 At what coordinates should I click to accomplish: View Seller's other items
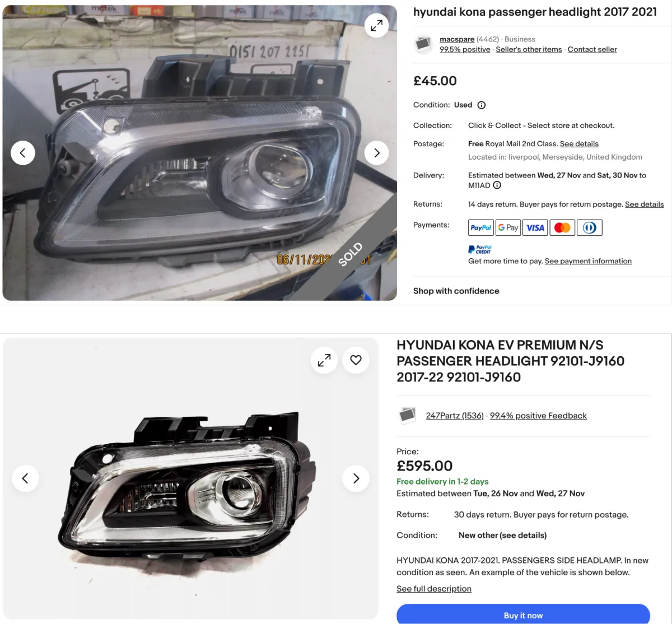[529, 49]
